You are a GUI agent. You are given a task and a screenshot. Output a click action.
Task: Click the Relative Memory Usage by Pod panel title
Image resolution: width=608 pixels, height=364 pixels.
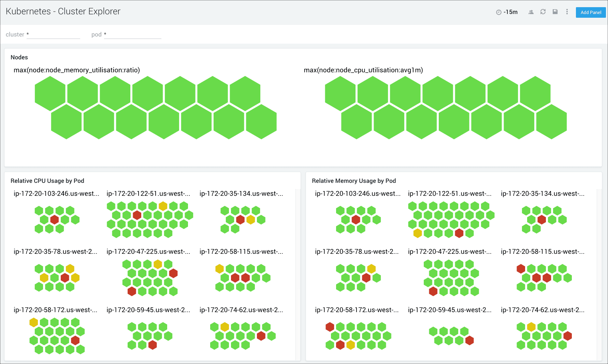pos(354,181)
